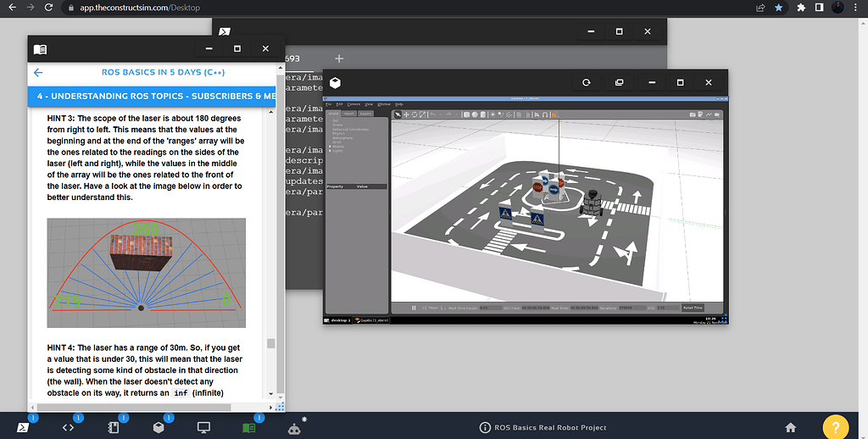This screenshot has width=868, height=439.
Task: Insert a sphere shape in Gazebo
Action: pyautogui.click(x=475, y=114)
